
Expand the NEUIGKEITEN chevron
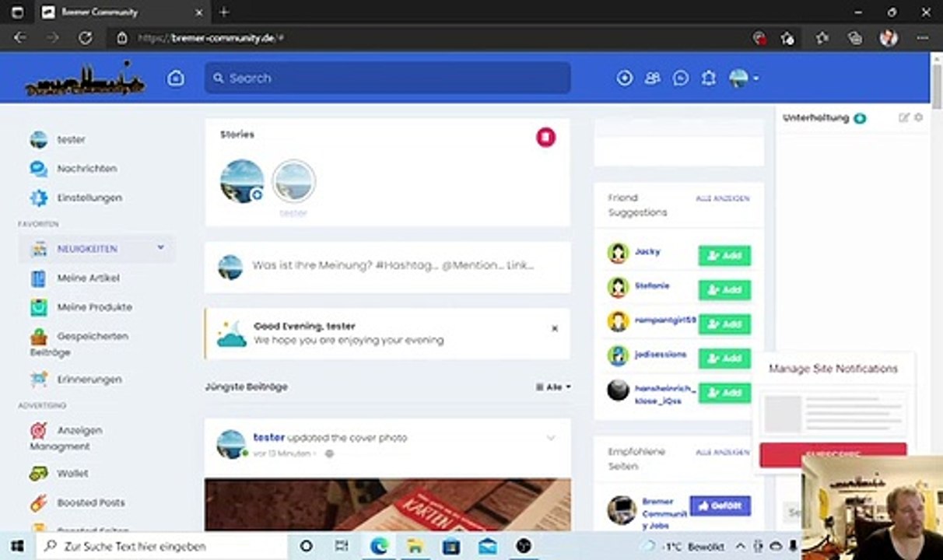tap(160, 247)
